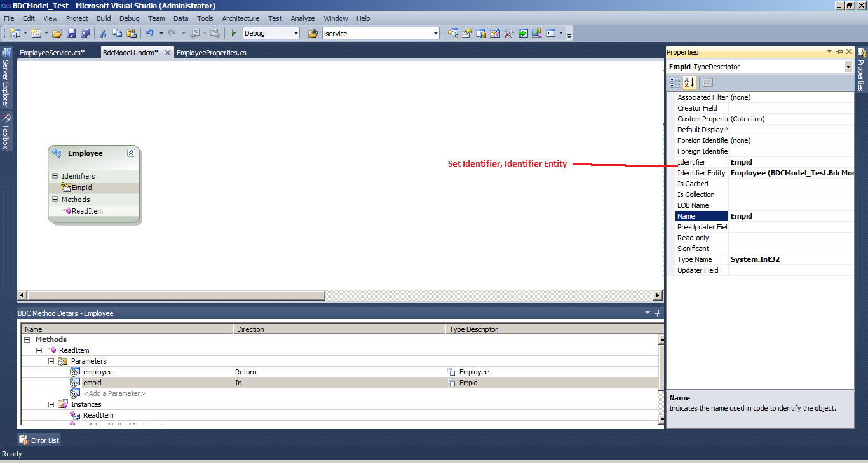Open the Empid TypeDescriptor object dropdown

[848, 67]
